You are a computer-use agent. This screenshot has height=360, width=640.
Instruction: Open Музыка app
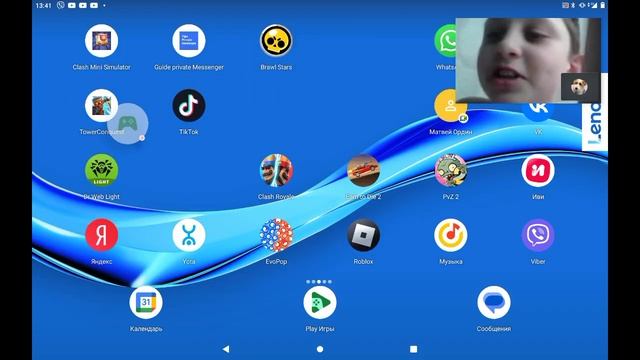451,235
